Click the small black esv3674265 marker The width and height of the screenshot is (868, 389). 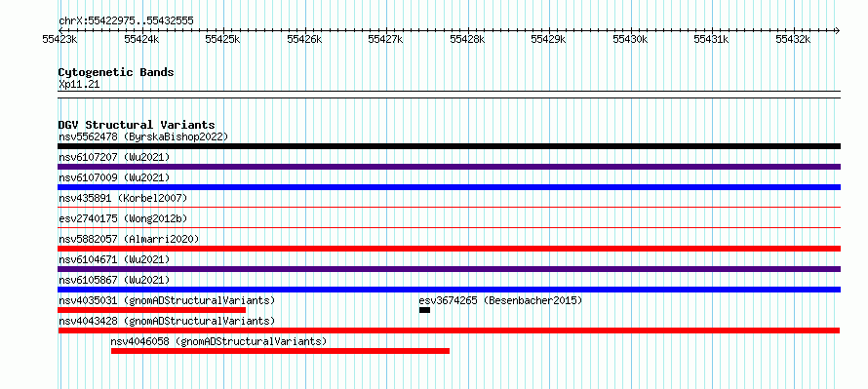(424, 310)
